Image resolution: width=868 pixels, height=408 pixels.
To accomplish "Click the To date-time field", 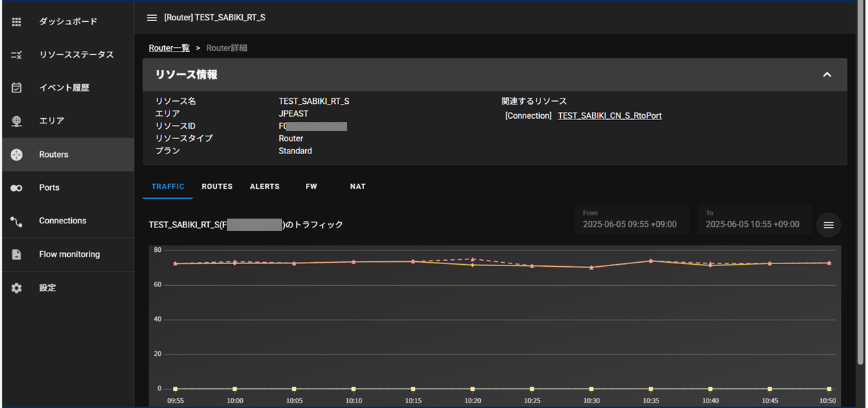I will (754, 220).
